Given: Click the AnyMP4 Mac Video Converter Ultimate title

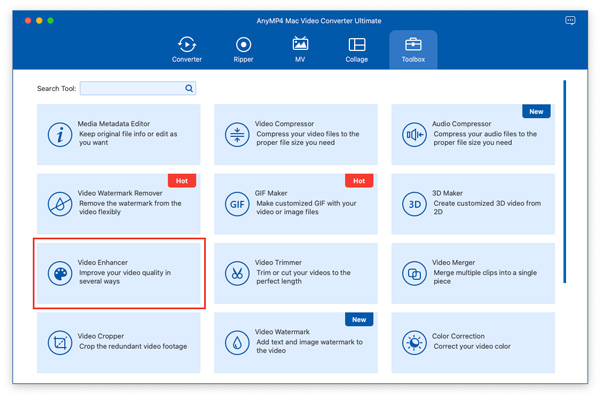Looking at the screenshot, I should click(319, 21).
